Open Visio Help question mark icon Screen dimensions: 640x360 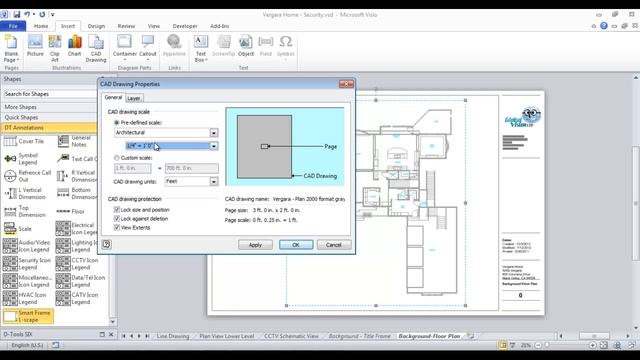[x=604, y=26]
